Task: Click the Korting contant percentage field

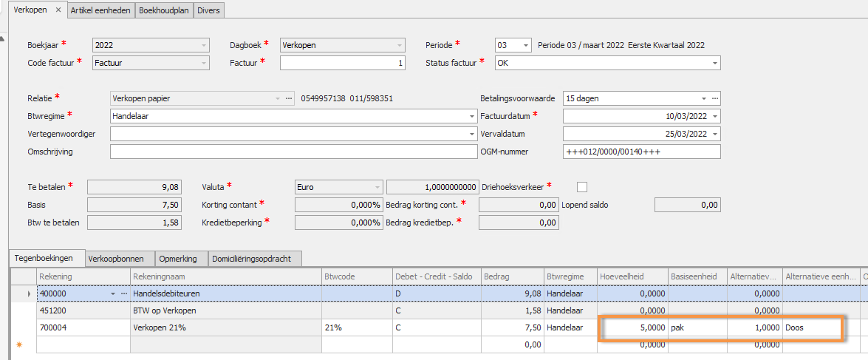Action: pos(339,205)
